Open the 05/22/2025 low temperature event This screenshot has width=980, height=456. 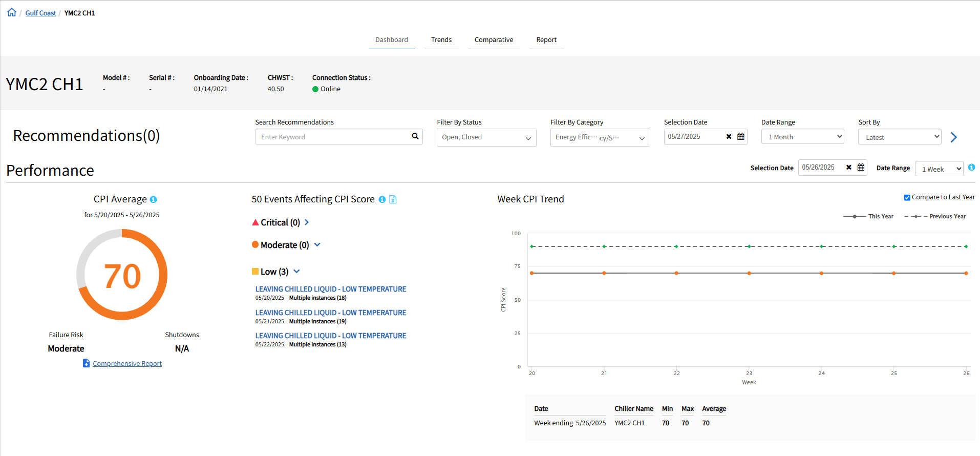(x=331, y=336)
